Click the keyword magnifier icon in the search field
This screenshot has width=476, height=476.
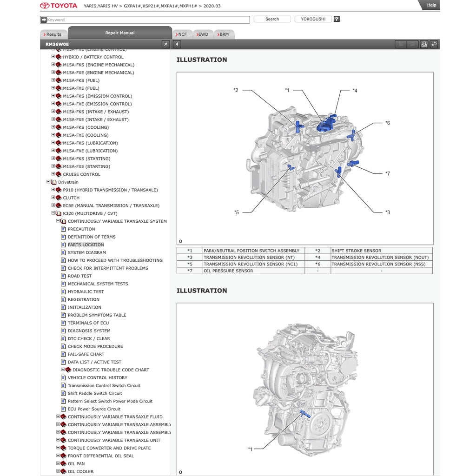pyautogui.click(x=43, y=19)
